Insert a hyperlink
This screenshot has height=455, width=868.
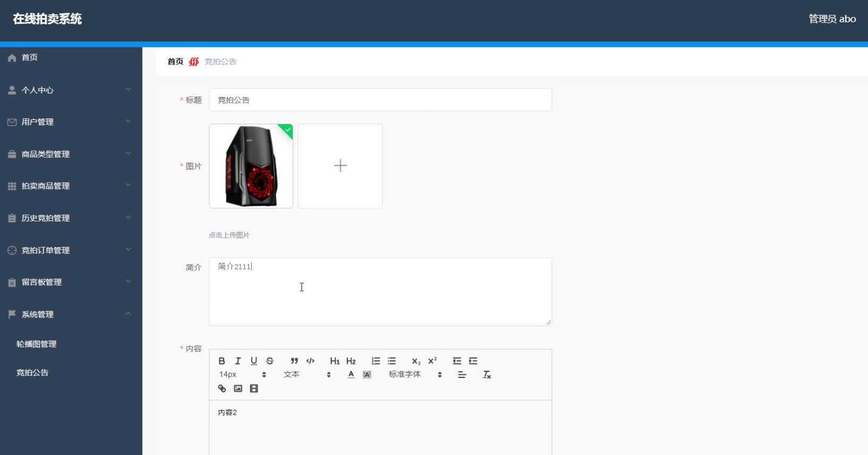pyautogui.click(x=222, y=389)
